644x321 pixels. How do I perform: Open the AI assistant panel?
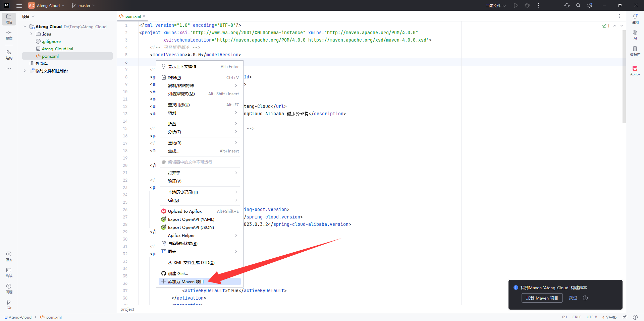coord(635,35)
